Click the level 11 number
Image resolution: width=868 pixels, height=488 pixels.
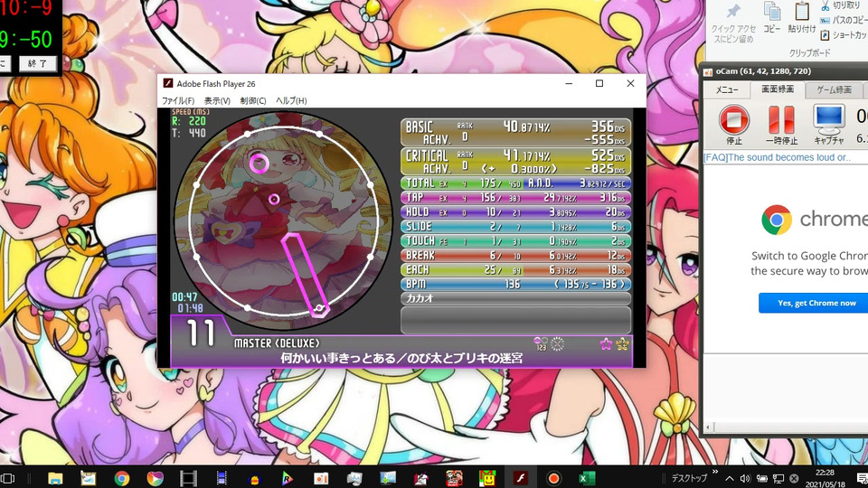[x=201, y=333]
